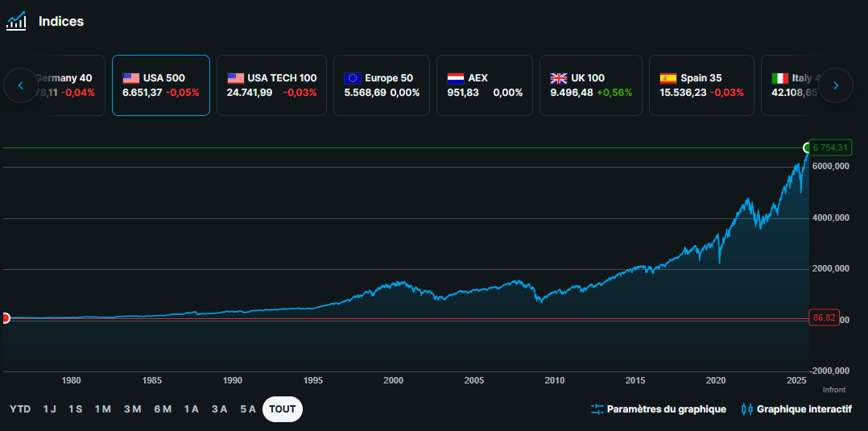
Task: Open Graphique interactif link
Action: coord(804,409)
